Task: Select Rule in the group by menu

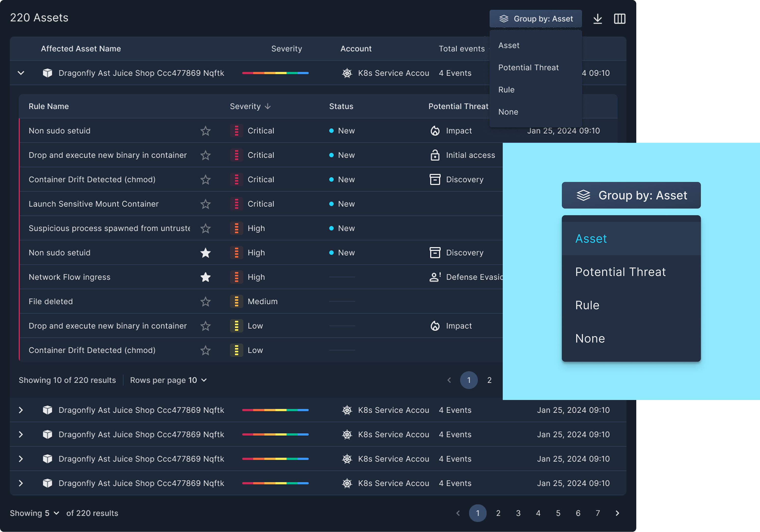Action: 536,90
